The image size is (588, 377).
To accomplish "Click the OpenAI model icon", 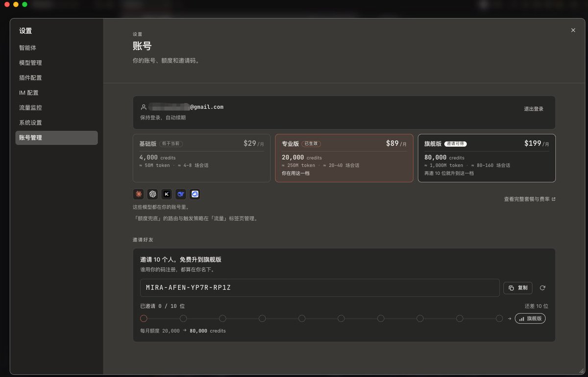I will [x=153, y=194].
